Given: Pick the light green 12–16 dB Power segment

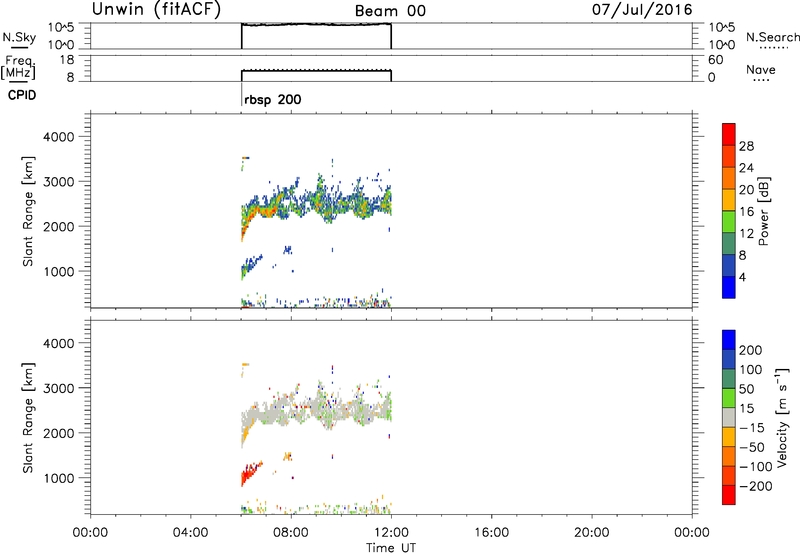Looking at the screenshot, I should (729, 222).
